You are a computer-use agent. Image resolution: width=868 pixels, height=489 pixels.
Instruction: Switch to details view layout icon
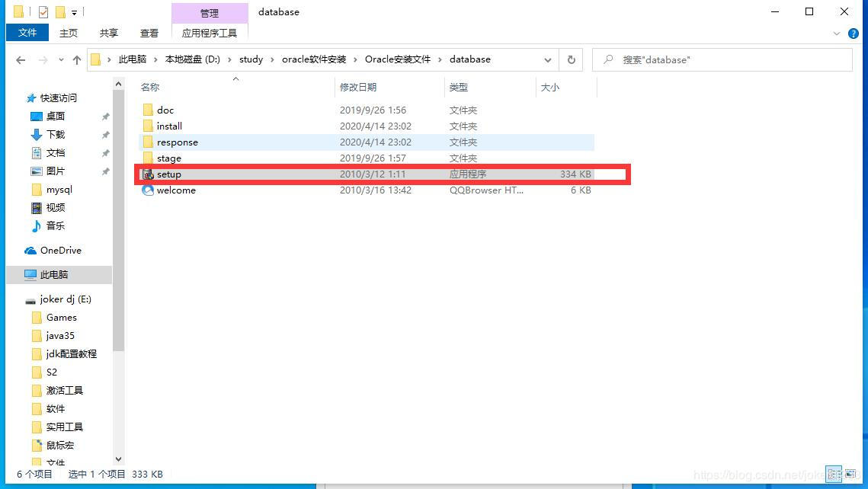pos(833,474)
